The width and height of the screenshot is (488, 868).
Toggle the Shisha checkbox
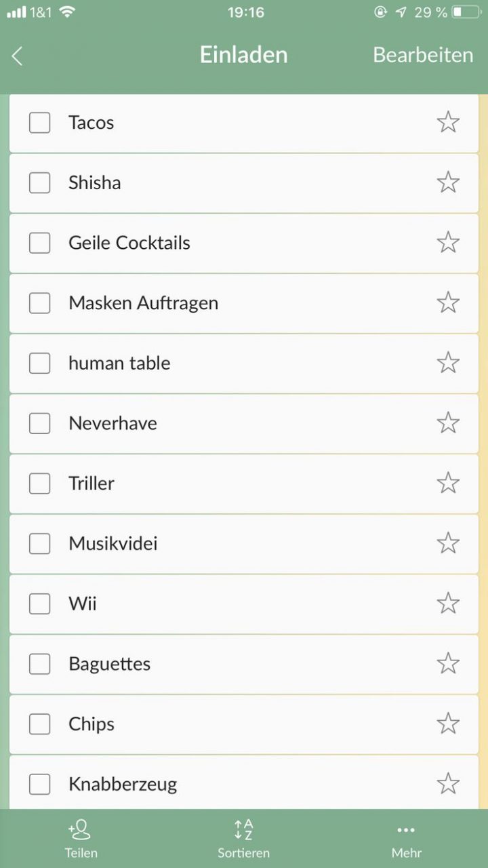coord(39,182)
